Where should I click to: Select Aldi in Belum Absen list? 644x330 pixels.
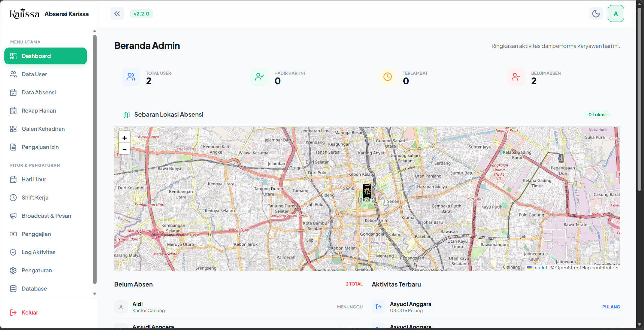[238, 307]
